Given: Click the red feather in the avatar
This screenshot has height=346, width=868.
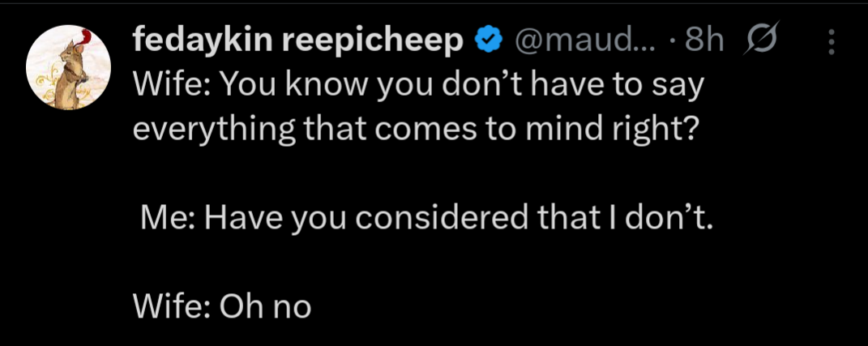Looking at the screenshot, I should tap(83, 37).
